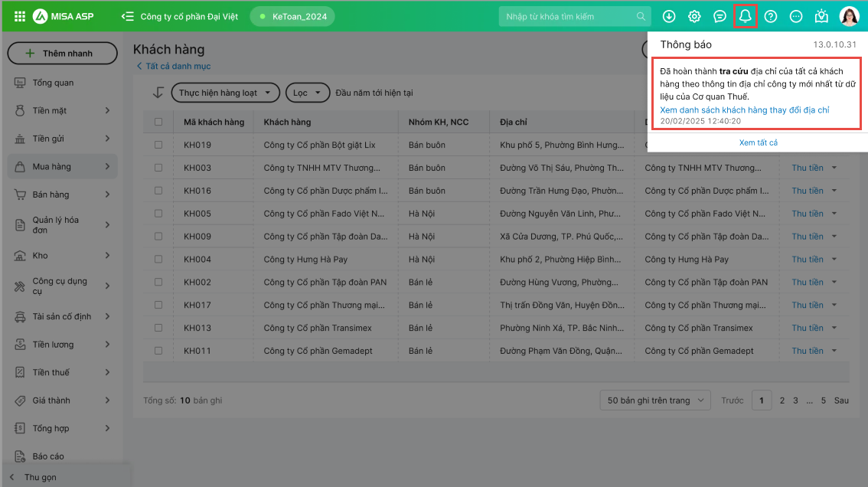Click the notification bell icon
The height and width of the screenshot is (487, 868).
(x=745, y=16)
